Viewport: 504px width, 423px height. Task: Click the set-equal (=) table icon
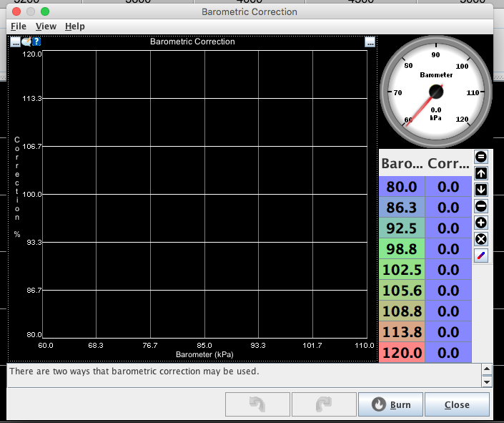tap(481, 157)
